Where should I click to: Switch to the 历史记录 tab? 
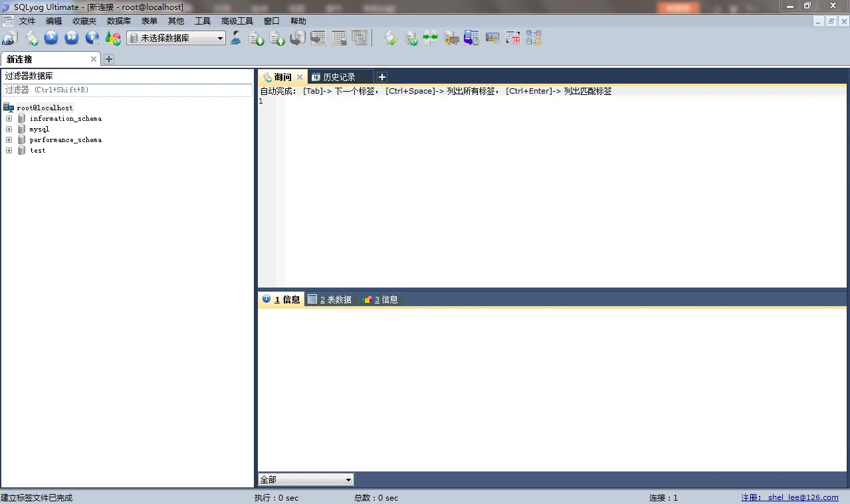click(339, 77)
